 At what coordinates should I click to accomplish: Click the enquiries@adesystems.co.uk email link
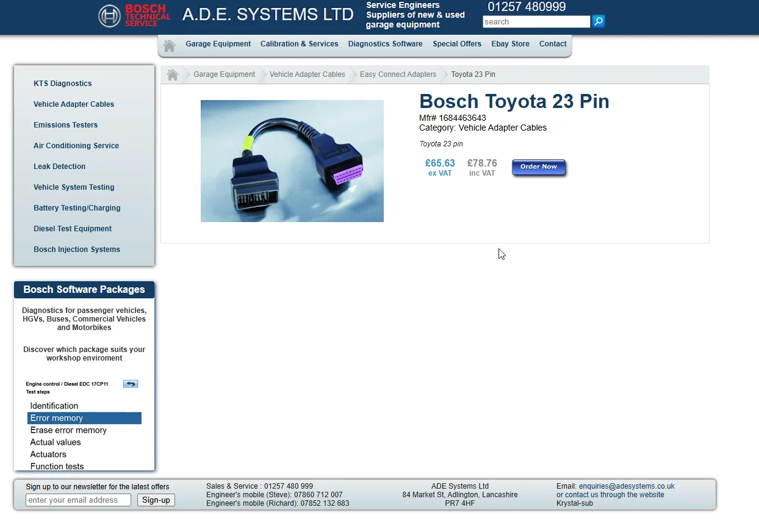coord(627,486)
